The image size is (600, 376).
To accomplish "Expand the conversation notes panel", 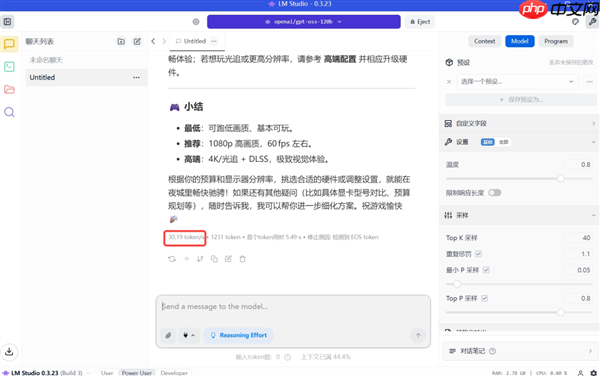I will coord(520,351).
